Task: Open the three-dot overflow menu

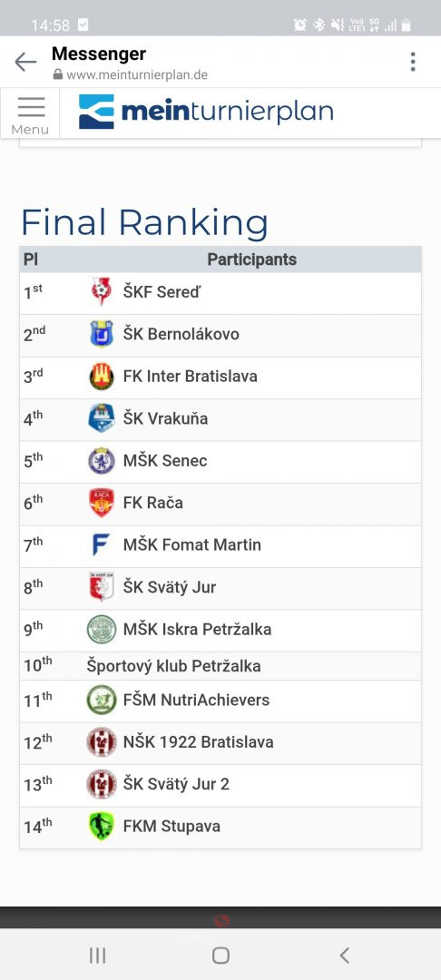Action: tap(413, 62)
